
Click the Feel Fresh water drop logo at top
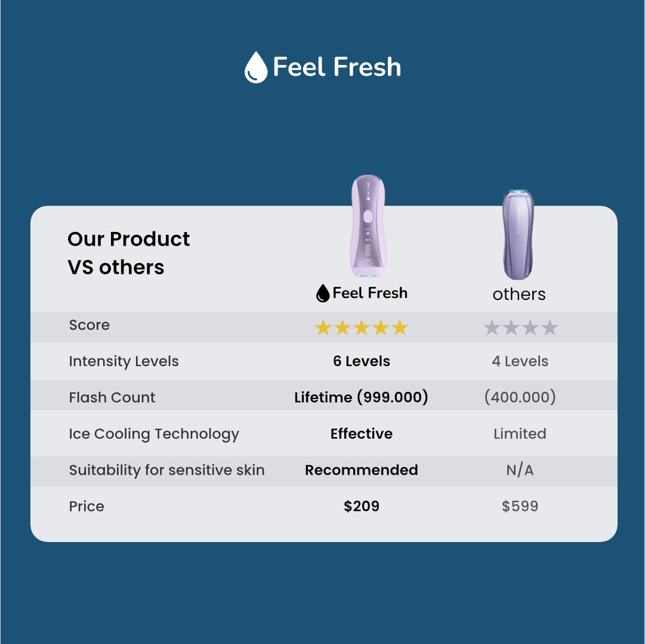click(256, 67)
